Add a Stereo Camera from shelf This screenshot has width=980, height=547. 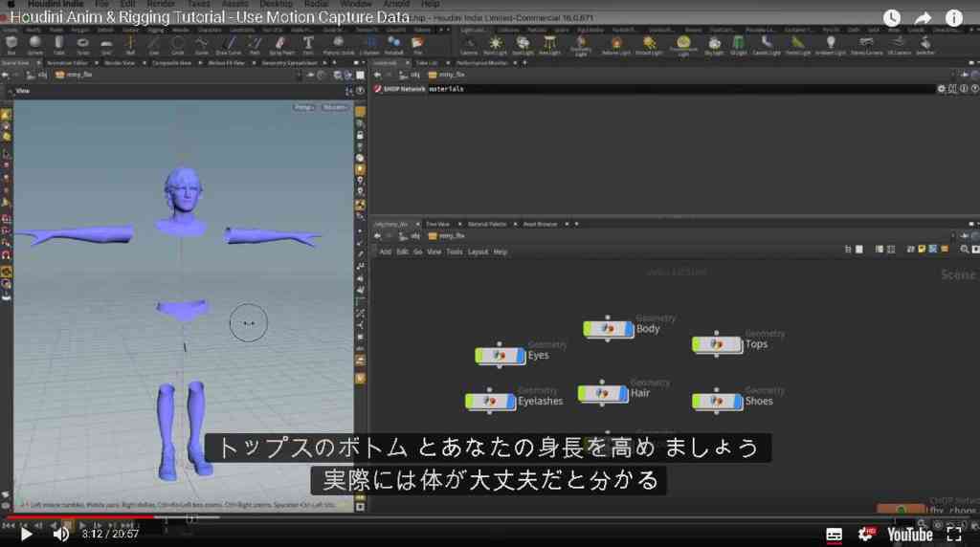click(866, 44)
